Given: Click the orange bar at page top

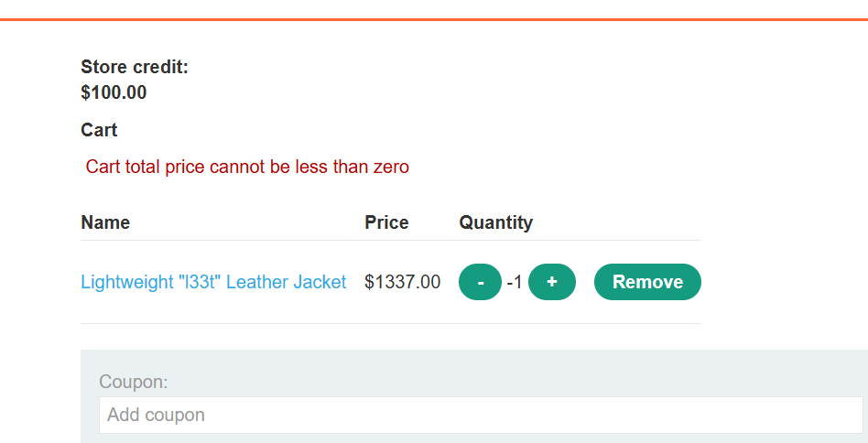Looking at the screenshot, I should 434,18.
